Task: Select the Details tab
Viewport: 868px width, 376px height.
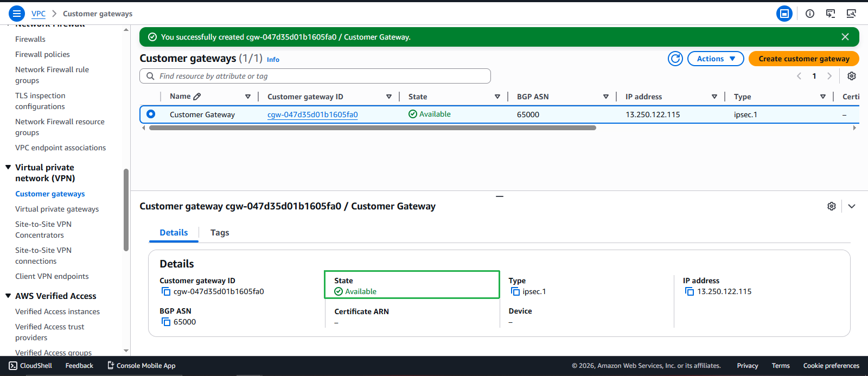Action: point(174,233)
